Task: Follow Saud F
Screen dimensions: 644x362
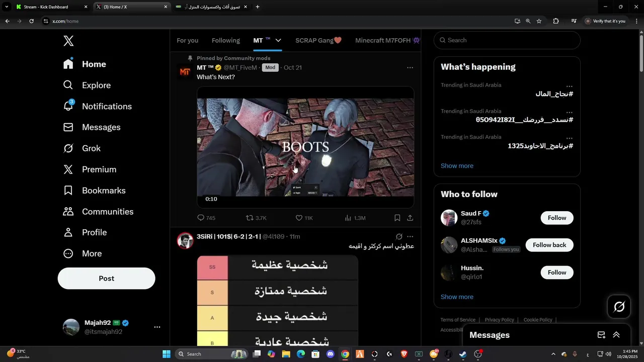Action: point(557,218)
